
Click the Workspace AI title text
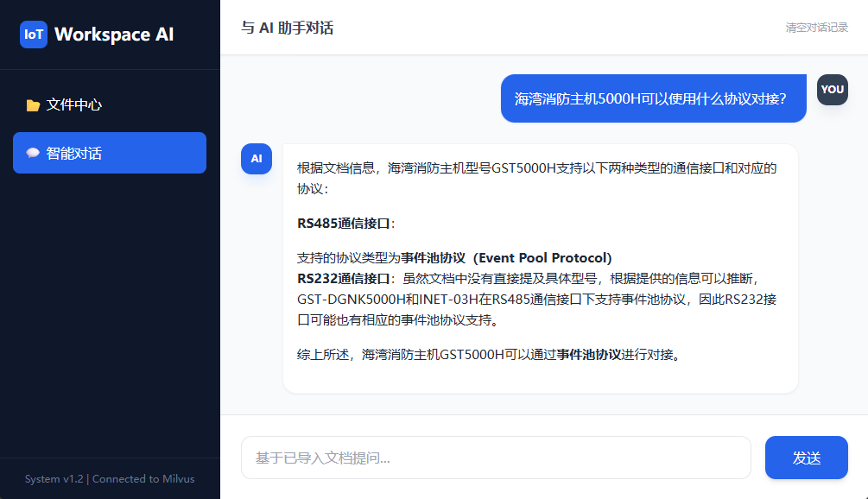point(114,35)
